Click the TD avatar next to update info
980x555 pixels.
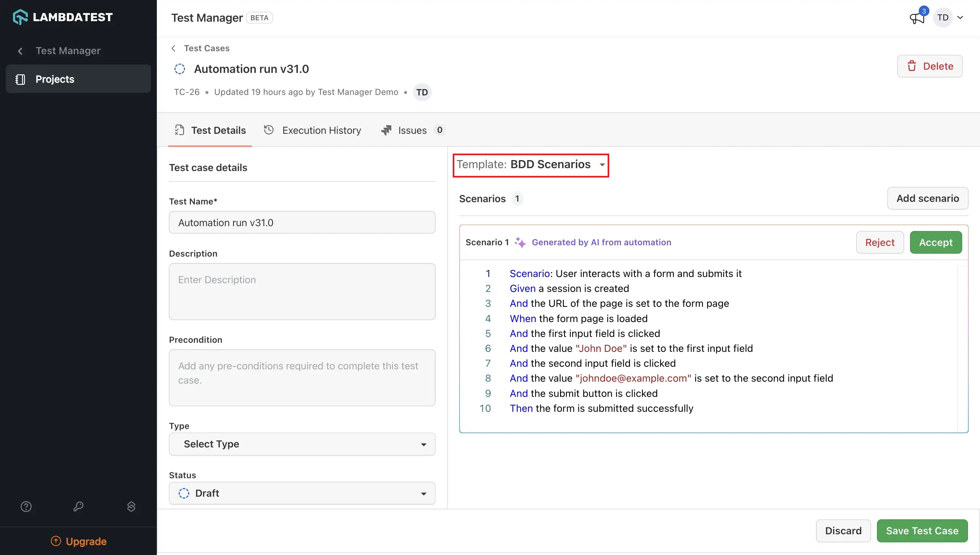click(x=422, y=92)
